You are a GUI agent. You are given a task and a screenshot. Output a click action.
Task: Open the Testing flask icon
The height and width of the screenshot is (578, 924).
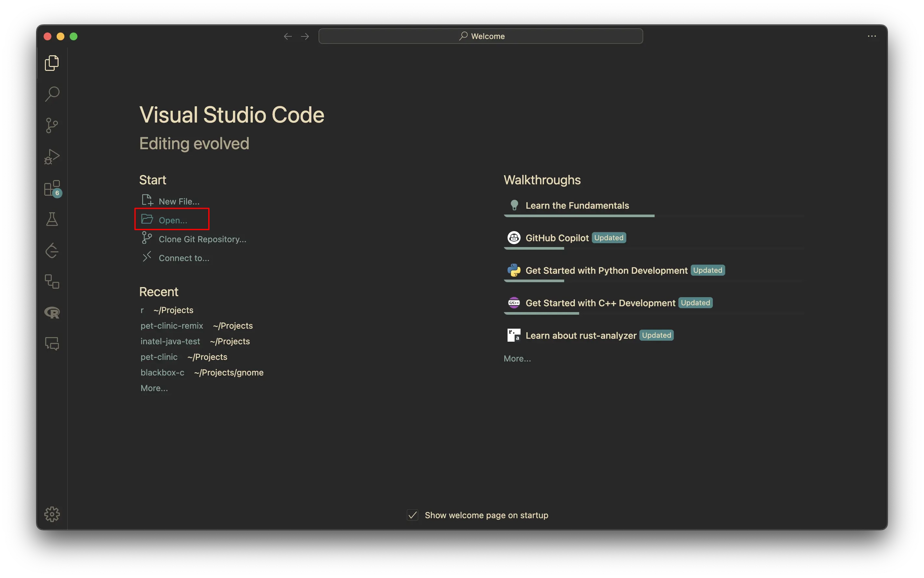[52, 219]
